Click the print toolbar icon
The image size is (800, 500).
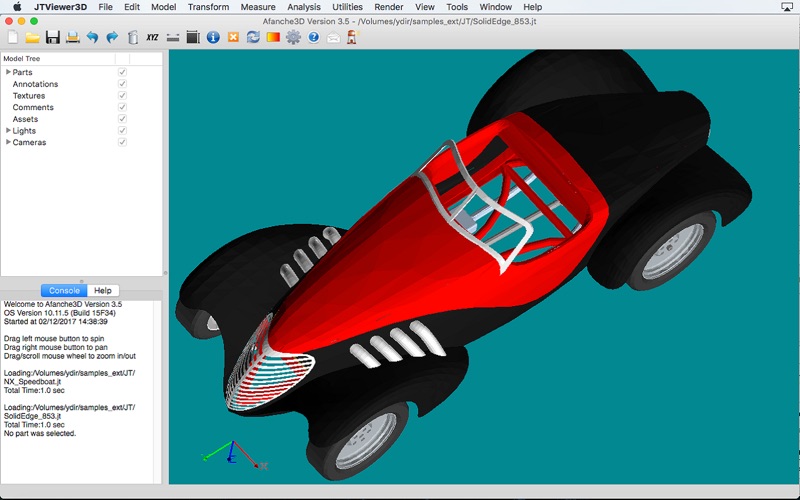pos(72,37)
